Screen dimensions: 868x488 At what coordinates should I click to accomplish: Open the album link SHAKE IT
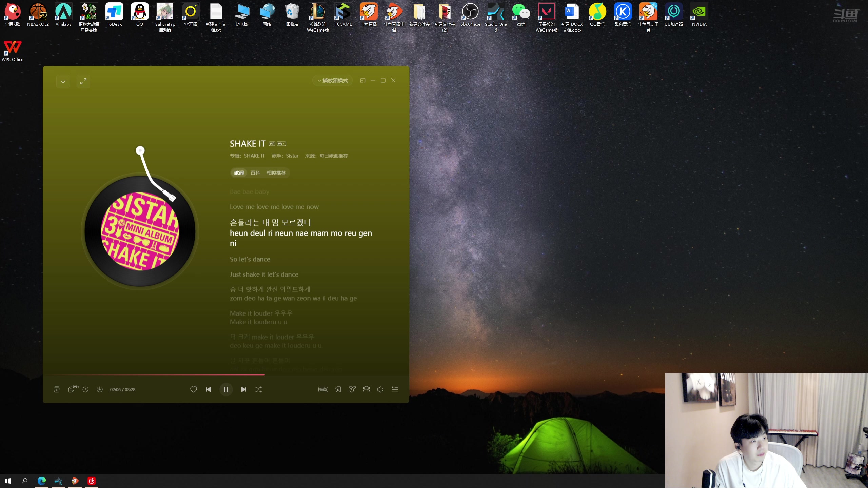pos(254,156)
